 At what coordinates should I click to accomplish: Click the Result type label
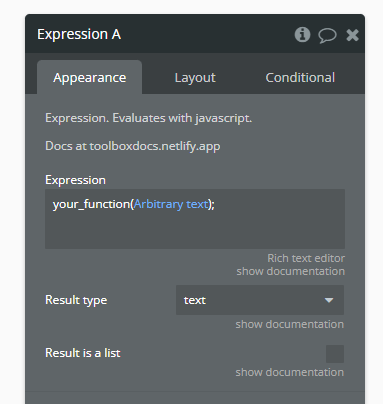[x=76, y=300]
